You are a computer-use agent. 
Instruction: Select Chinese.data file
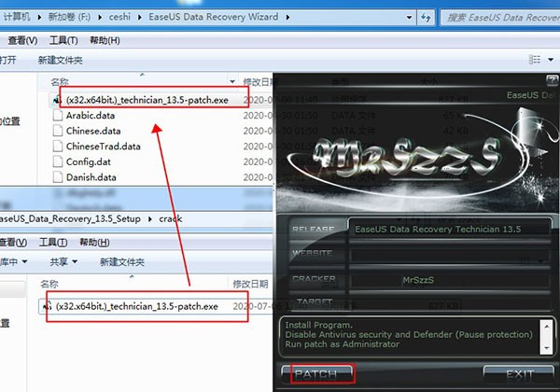(x=93, y=131)
